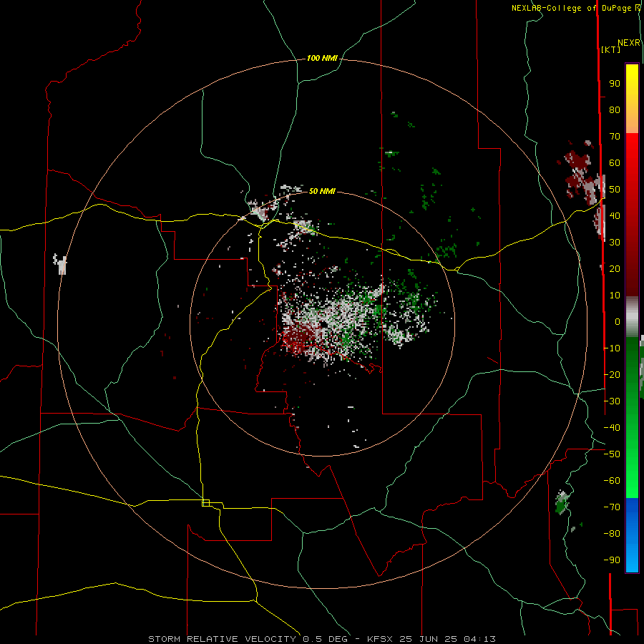Viewport: 644px width, 644px height.
Task: Click the 10 value on the velocity scale
Action: pyautogui.click(x=615, y=296)
